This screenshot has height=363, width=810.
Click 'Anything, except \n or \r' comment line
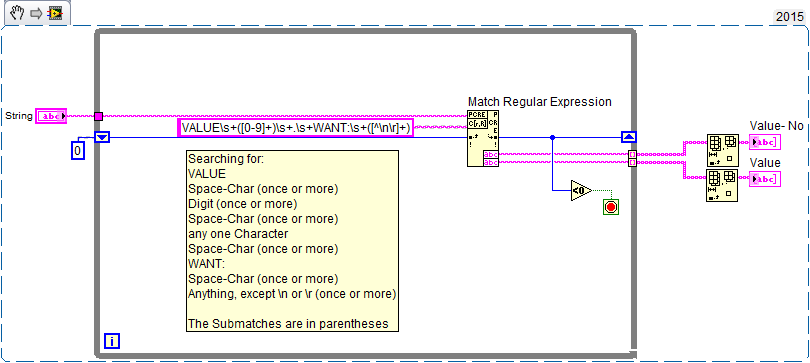pyautogui.click(x=292, y=294)
